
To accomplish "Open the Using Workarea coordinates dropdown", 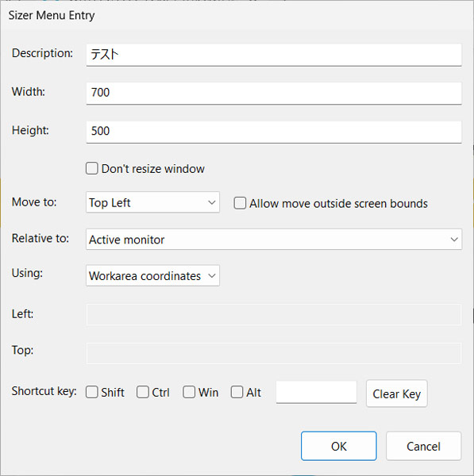I will tap(152, 275).
